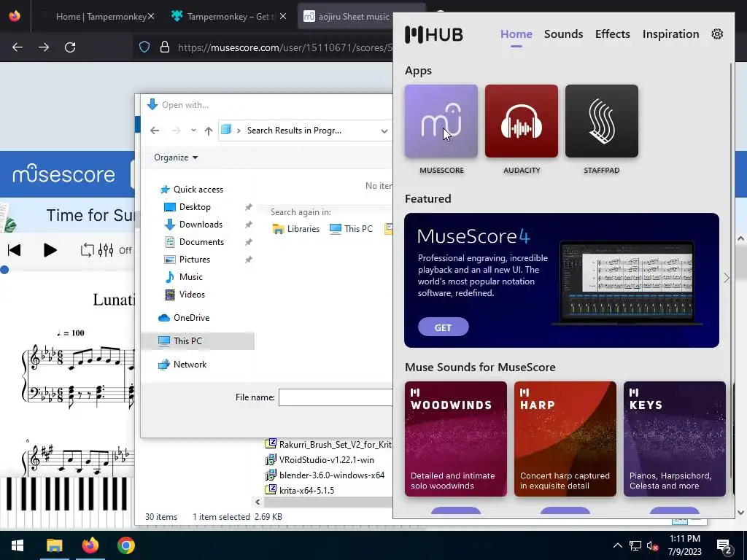This screenshot has height=560, width=747.
Task: Go back in the Open with dialog
Action: coord(155,131)
